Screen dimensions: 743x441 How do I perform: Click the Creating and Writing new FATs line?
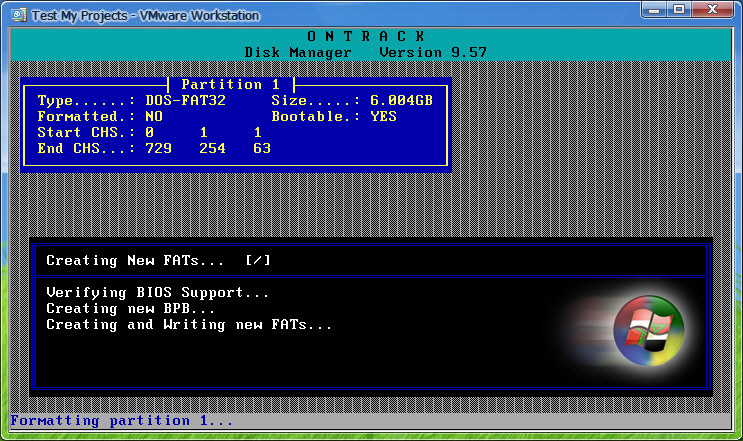[189, 325]
